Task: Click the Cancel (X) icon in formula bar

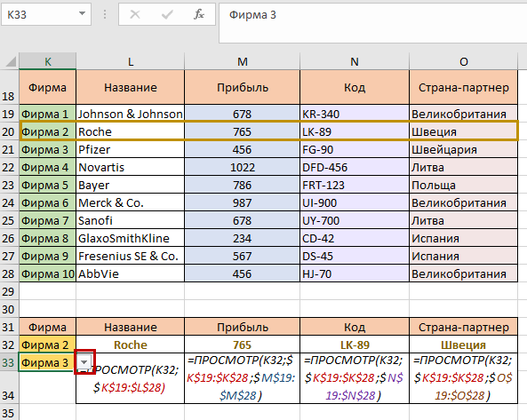Action: (x=135, y=14)
